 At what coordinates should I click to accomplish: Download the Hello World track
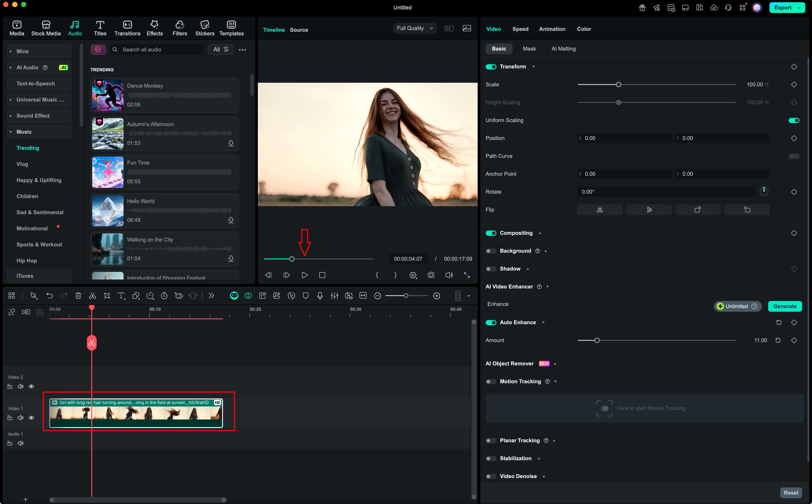click(231, 220)
